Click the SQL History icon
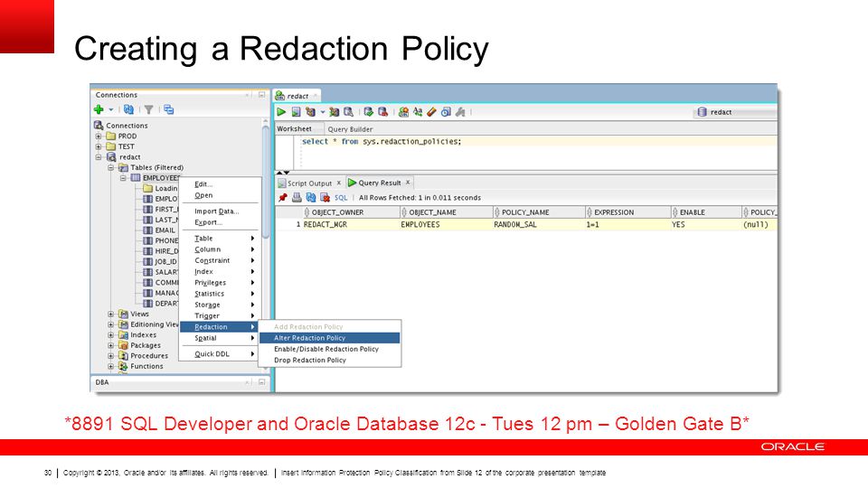The image size is (868, 488). (x=446, y=112)
